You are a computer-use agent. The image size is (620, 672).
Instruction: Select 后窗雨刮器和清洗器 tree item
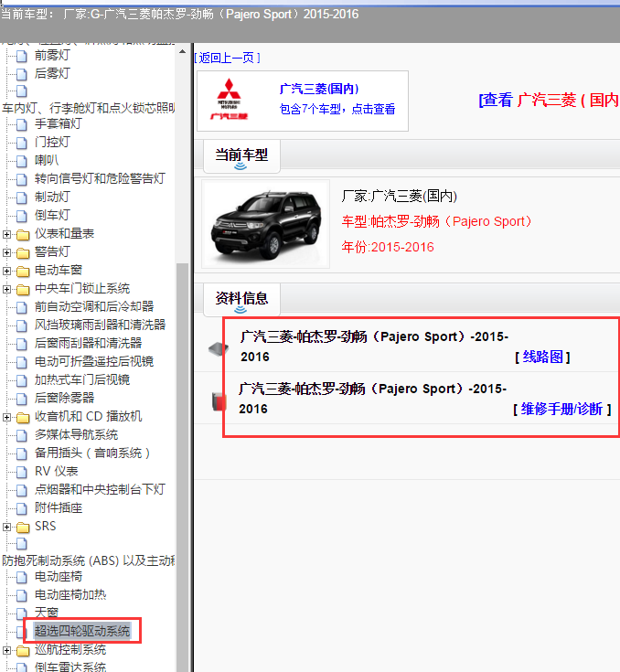click(88, 343)
